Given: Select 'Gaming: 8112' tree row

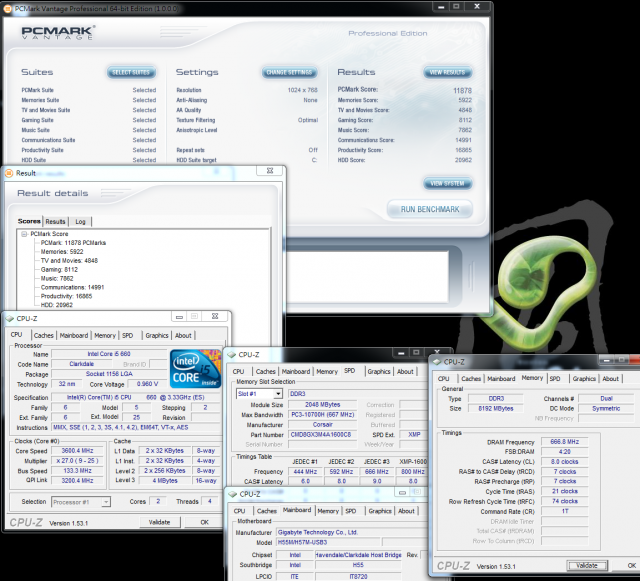Looking at the screenshot, I should point(59,269).
